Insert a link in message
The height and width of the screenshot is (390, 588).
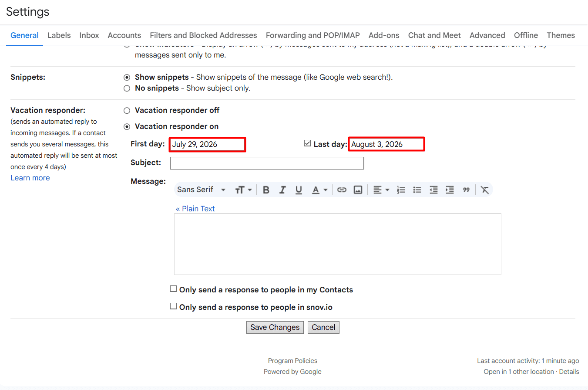pyautogui.click(x=342, y=190)
